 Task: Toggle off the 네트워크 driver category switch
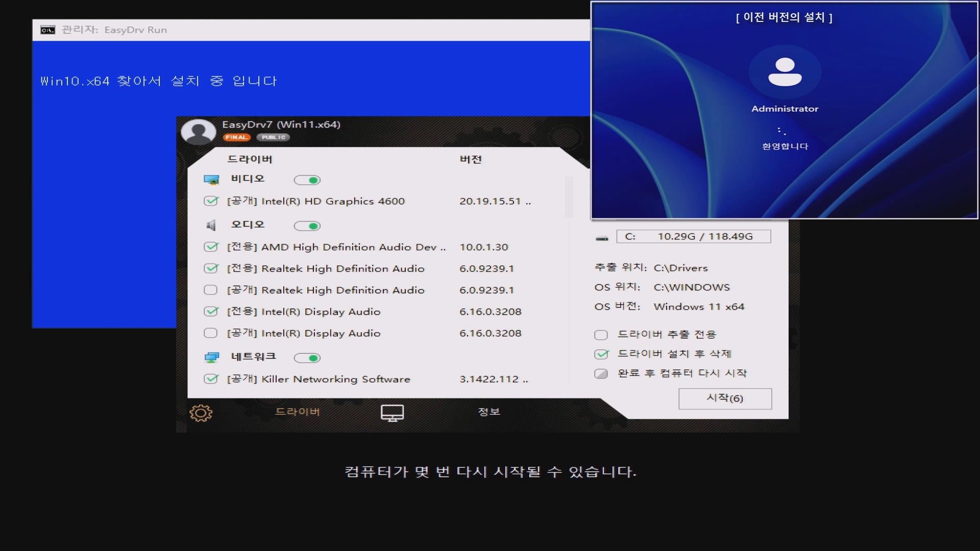307,358
